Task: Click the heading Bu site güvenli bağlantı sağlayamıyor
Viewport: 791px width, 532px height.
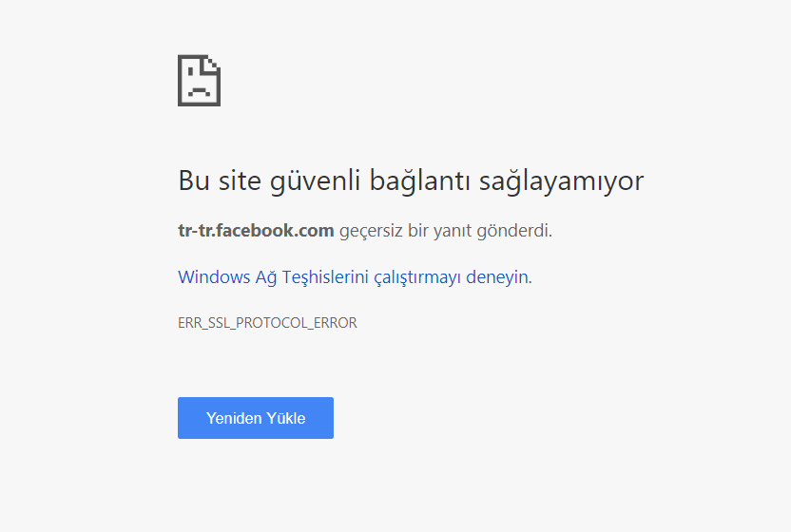Action: 411,180
